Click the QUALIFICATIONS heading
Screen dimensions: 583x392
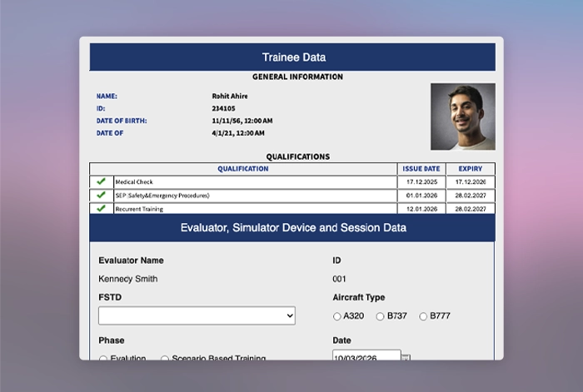[x=298, y=156]
